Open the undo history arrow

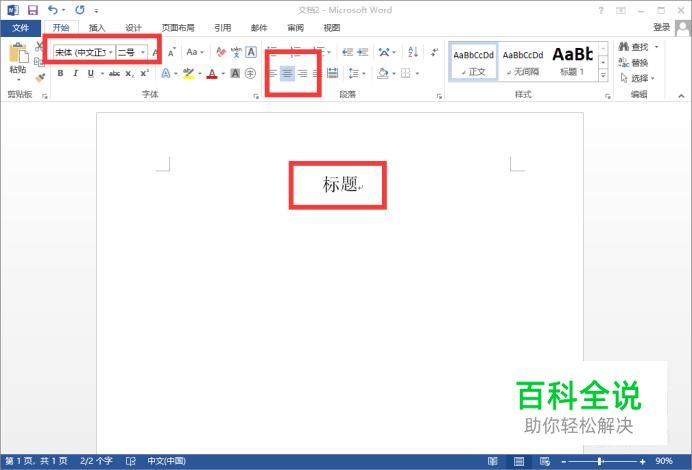(64, 10)
